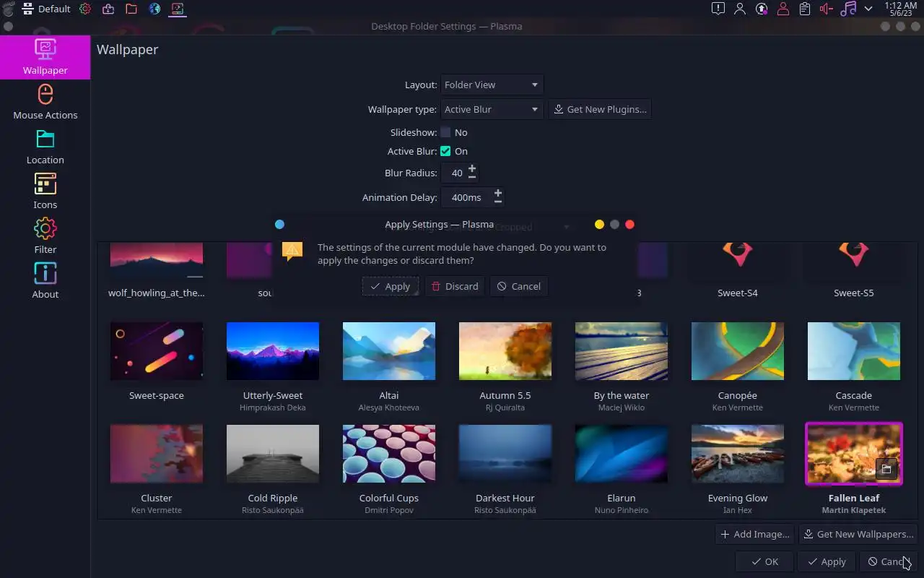Expand hidden system tray icons arrow
924x578 pixels.
coord(868,9)
